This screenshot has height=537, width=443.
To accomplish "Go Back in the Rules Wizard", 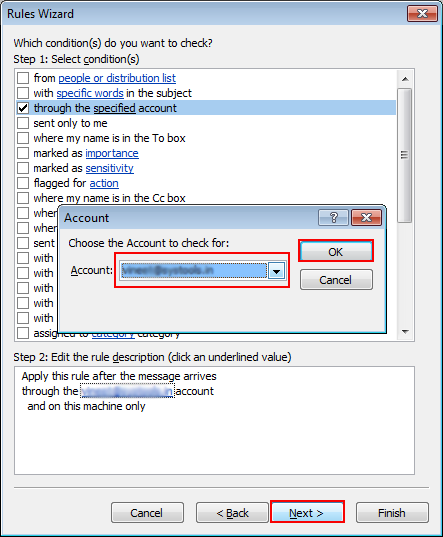I will [232, 513].
